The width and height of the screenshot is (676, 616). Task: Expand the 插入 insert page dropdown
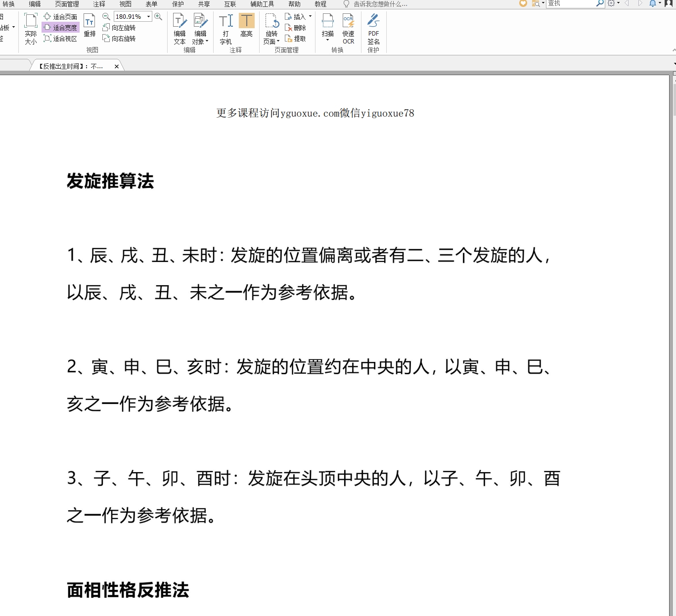tap(310, 17)
